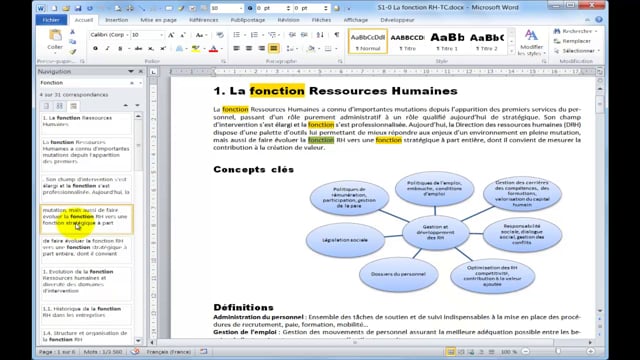Center align text
The height and width of the screenshot is (360, 640).
pos(249,49)
